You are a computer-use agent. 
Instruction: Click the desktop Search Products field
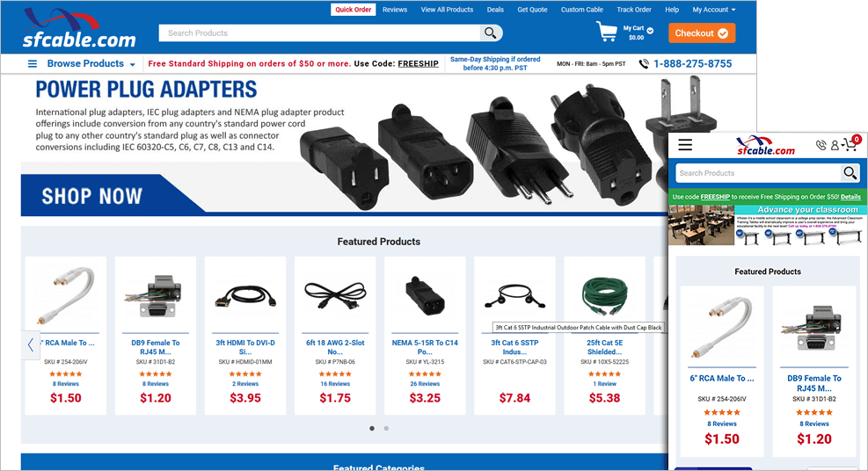pyautogui.click(x=319, y=33)
